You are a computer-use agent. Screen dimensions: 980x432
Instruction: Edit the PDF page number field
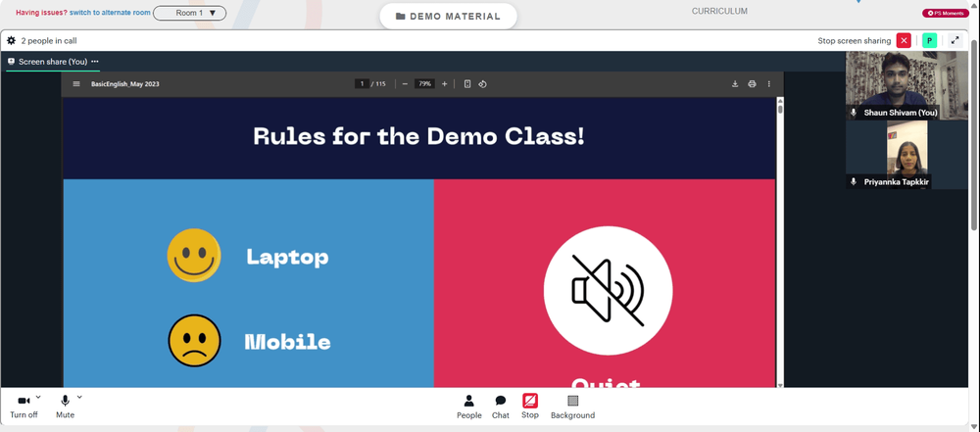pos(362,84)
